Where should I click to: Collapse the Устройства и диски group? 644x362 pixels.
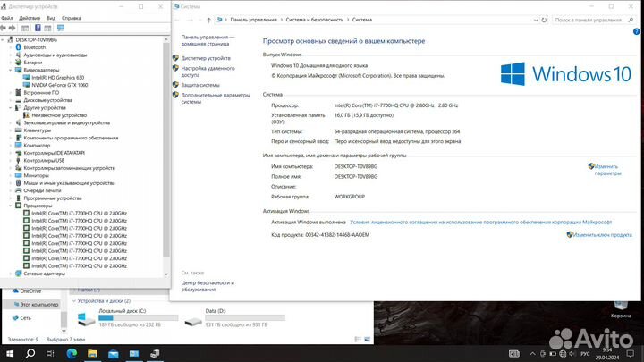click(74, 301)
